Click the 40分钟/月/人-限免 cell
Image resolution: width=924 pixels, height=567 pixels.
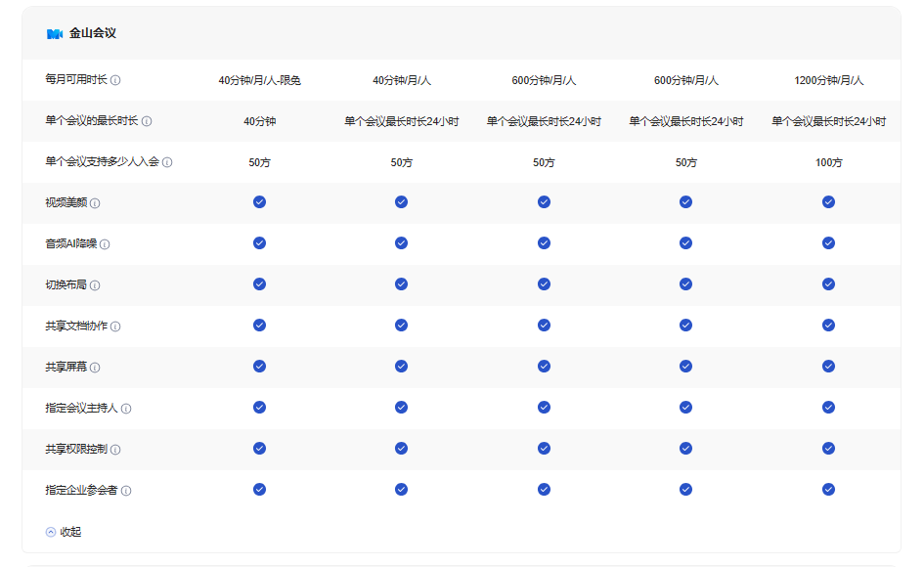point(259,80)
